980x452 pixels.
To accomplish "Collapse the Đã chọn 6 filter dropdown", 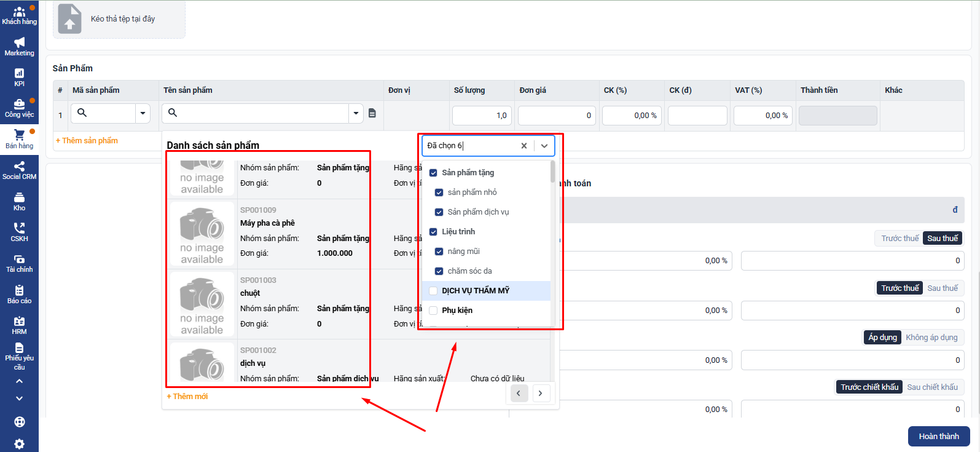I will (x=544, y=146).
